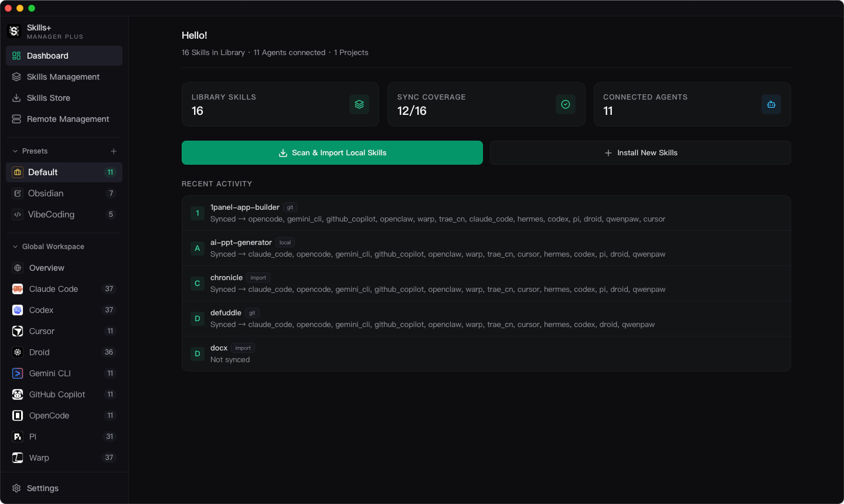Click the GitHub Copilot agent icon
This screenshot has width=844, height=504.
coord(18,394)
